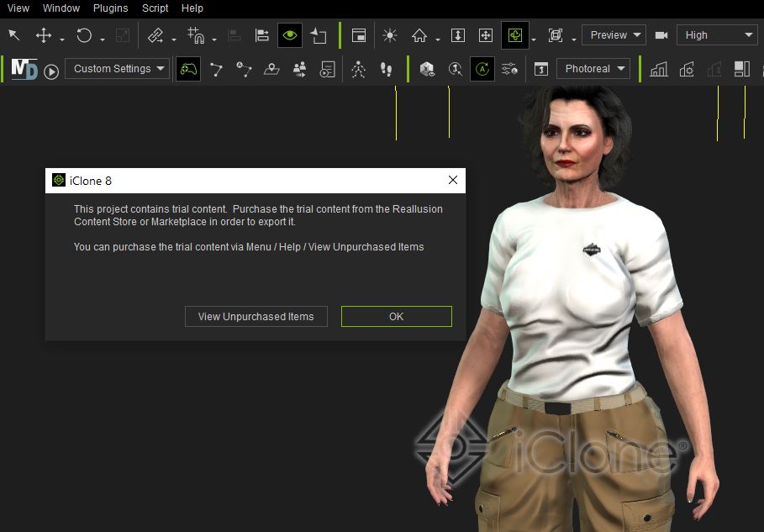Click the Home camera view icon

pos(419,35)
